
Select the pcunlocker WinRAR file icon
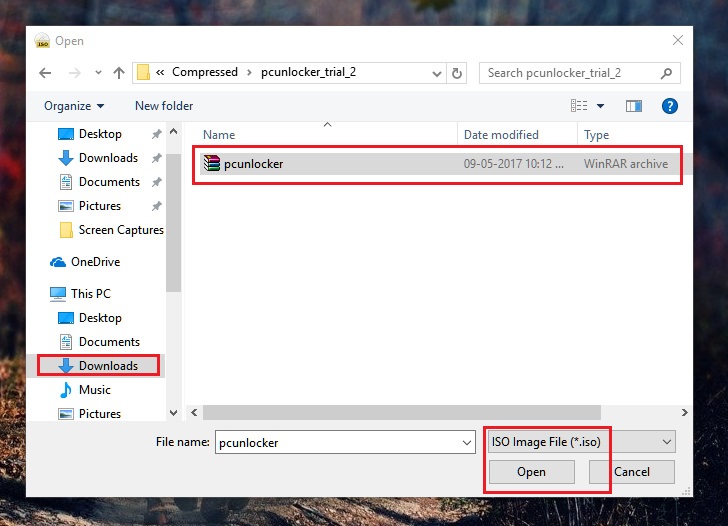point(212,163)
